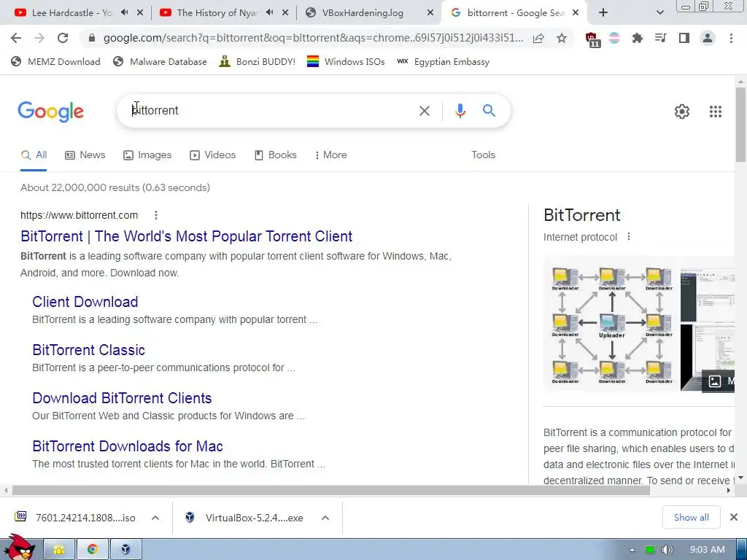Click the forward navigation arrow
The image size is (747, 560).
pos(39,38)
